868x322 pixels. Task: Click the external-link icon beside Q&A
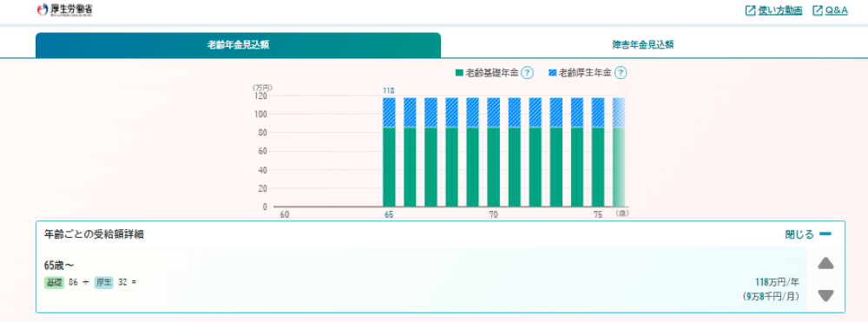817,10
